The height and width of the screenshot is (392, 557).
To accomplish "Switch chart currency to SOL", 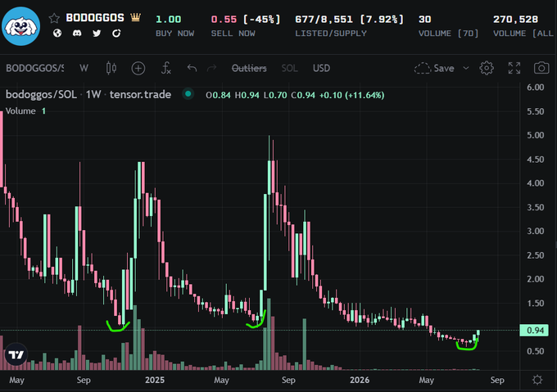I will (289, 68).
